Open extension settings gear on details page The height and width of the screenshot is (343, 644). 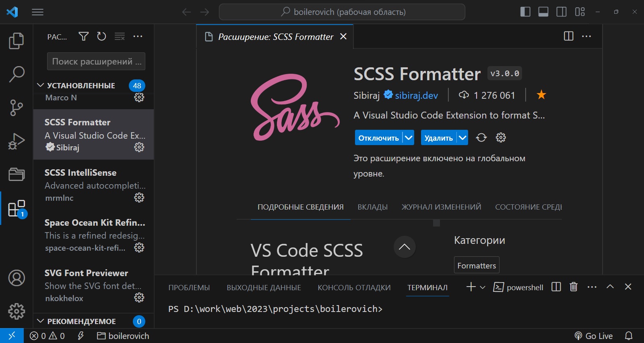click(501, 138)
